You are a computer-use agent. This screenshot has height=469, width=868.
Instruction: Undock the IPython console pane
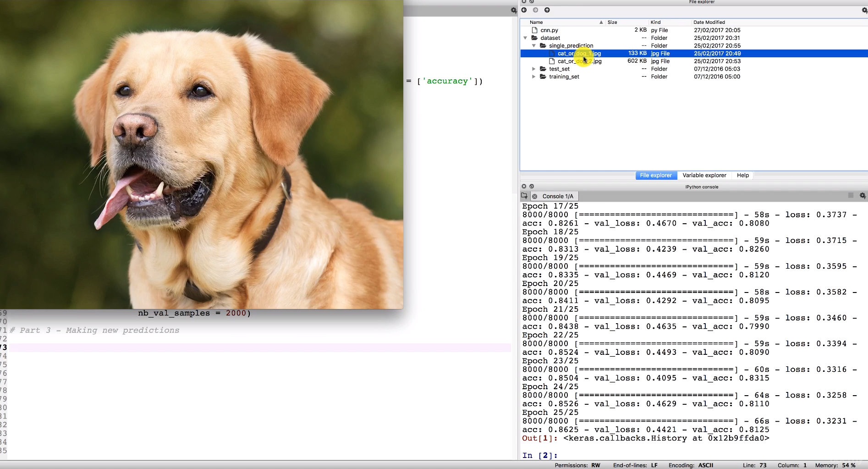(x=532, y=187)
